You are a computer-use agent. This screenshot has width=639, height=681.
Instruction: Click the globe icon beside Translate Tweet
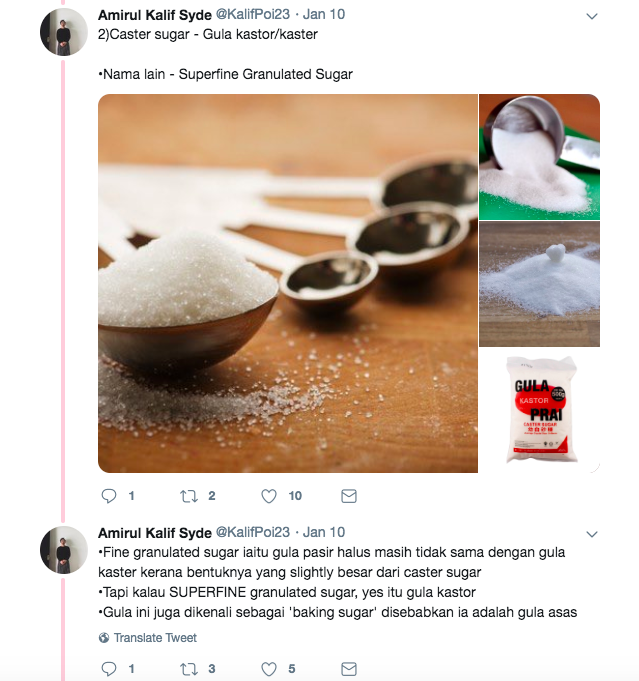tap(104, 638)
